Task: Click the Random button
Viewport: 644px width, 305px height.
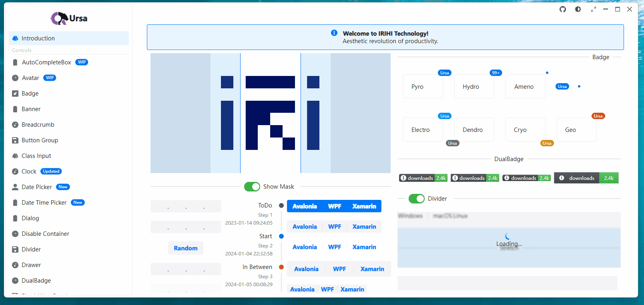Action: click(186, 248)
